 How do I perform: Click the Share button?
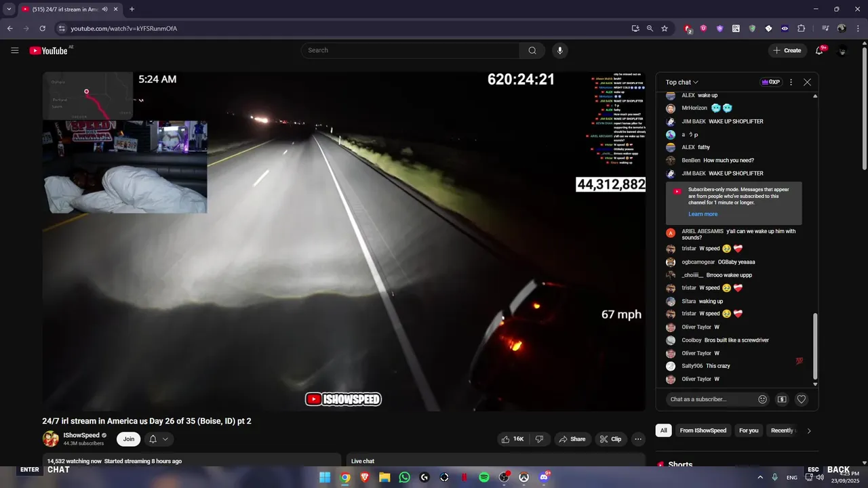[572, 439]
